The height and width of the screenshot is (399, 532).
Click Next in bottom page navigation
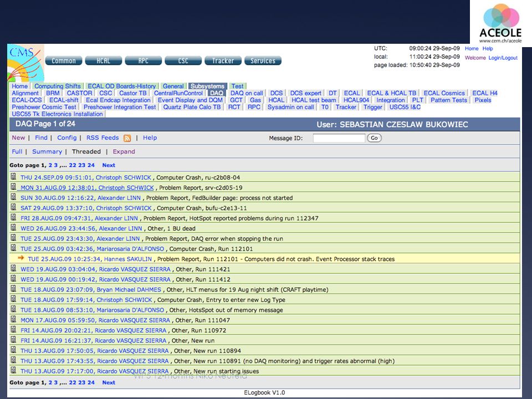(109, 382)
